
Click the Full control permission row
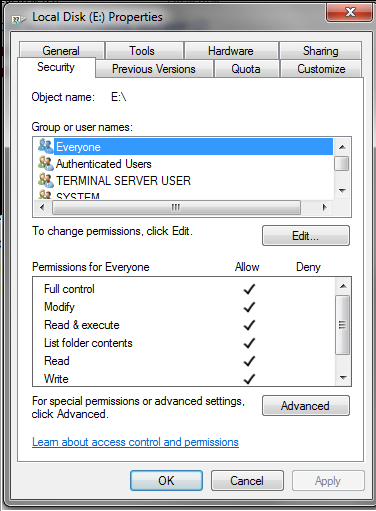coord(184,289)
